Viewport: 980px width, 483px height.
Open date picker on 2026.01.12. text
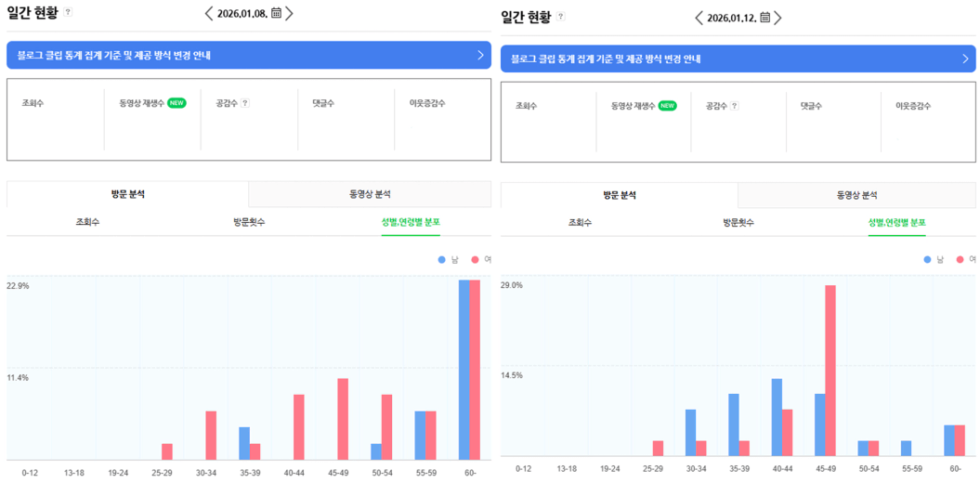730,18
